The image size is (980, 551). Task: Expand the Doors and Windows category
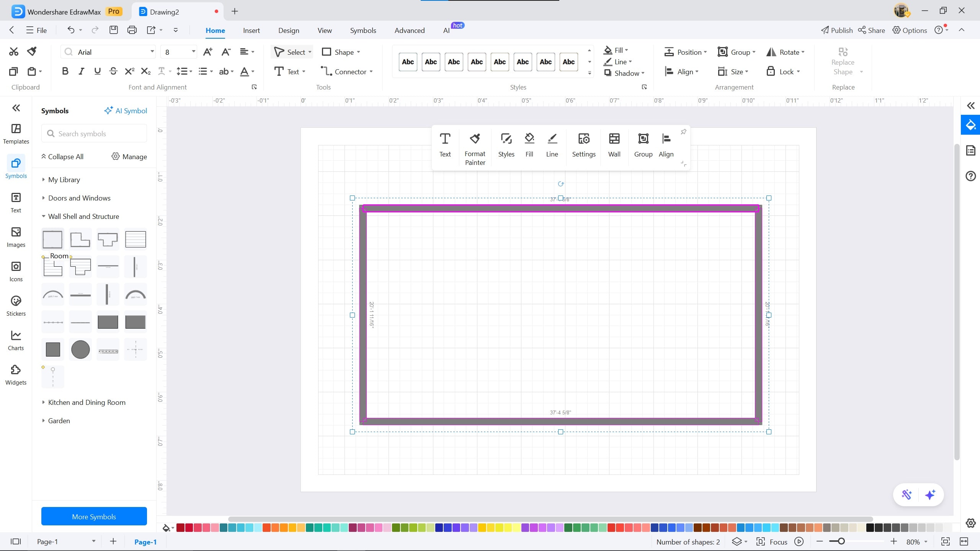(x=79, y=198)
